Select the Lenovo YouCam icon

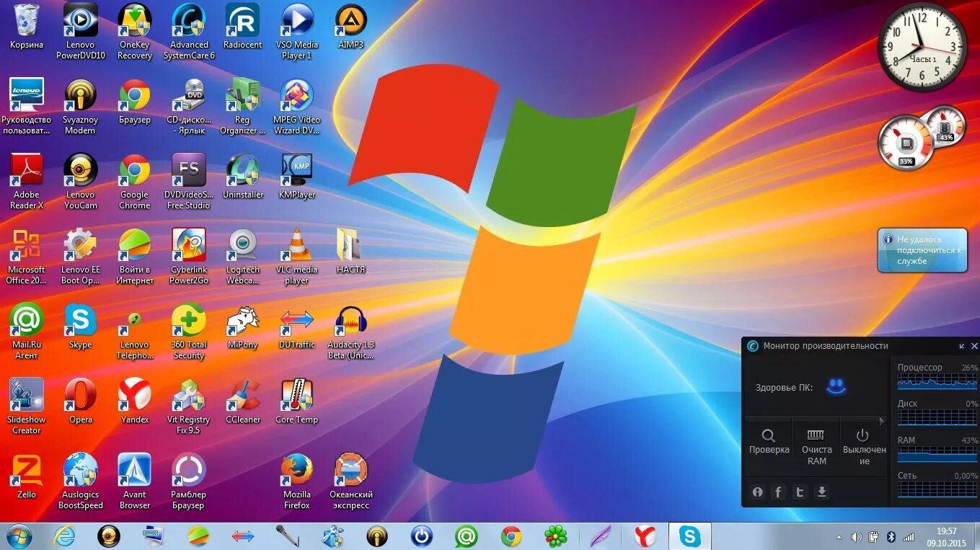[81, 182]
